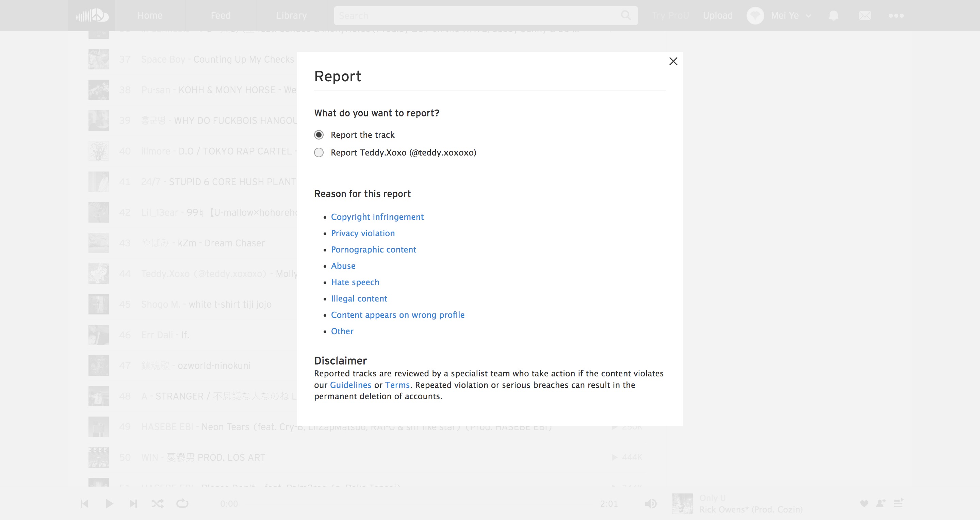
Task: Click artwork of track 43 Dream Chaser
Action: click(x=99, y=243)
